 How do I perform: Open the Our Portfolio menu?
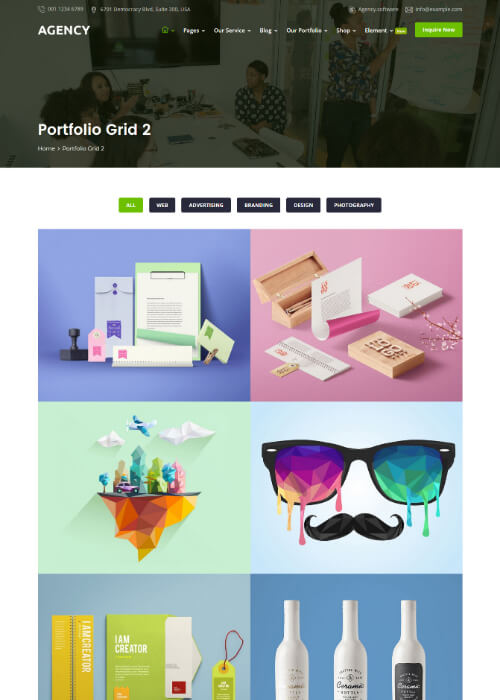tap(307, 30)
